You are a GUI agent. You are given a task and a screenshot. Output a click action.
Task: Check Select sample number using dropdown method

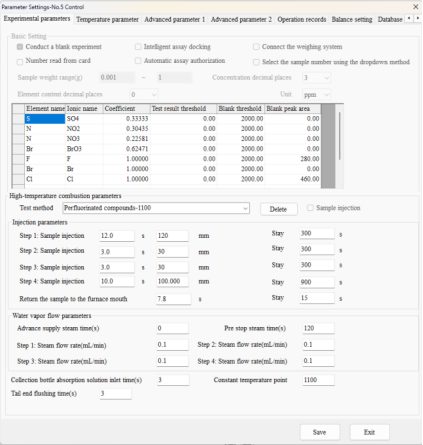[256, 62]
